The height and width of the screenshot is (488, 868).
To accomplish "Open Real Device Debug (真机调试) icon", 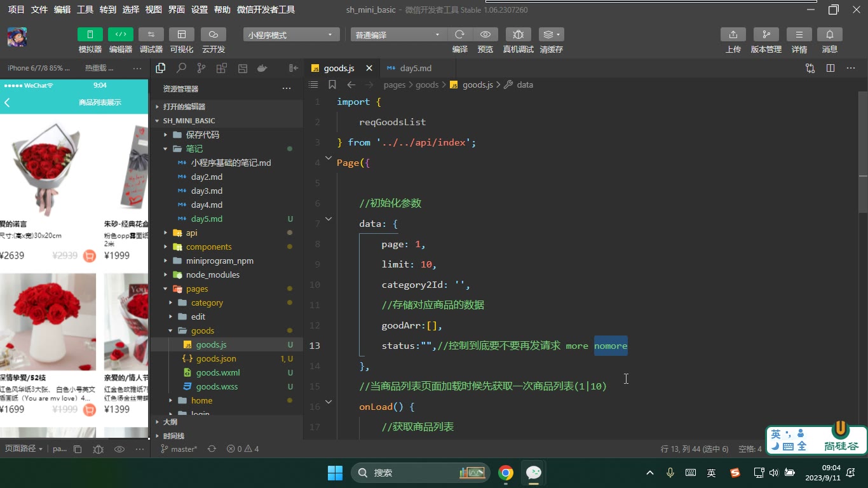I will point(518,34).
